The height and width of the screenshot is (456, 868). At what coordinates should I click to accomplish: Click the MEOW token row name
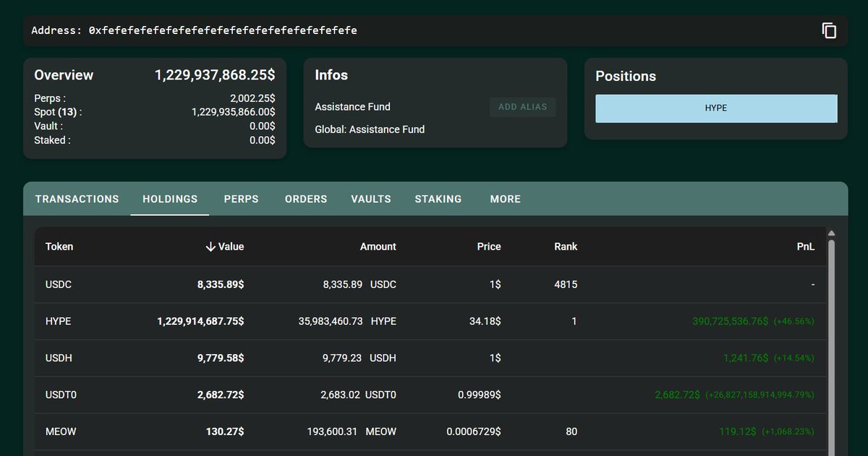(x=61, y=431)
